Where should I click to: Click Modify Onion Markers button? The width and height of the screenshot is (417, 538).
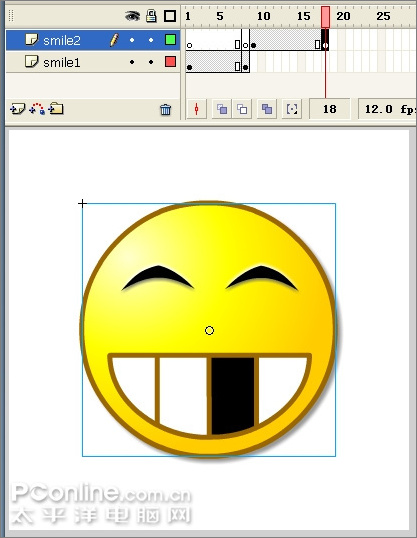click(x=292, y=109)
